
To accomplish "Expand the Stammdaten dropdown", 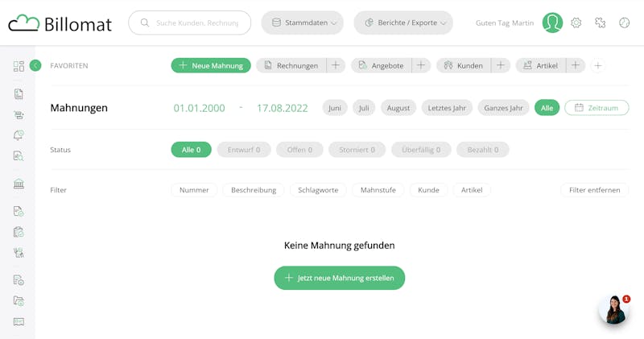I will tap(303, 23).
